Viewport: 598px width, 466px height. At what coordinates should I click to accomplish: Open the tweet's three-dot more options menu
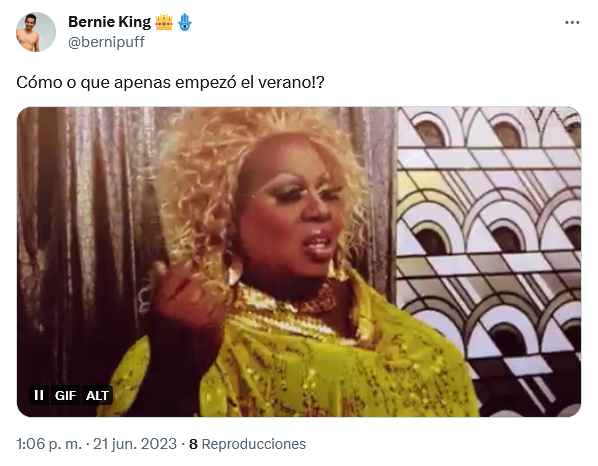click(572, 23)
